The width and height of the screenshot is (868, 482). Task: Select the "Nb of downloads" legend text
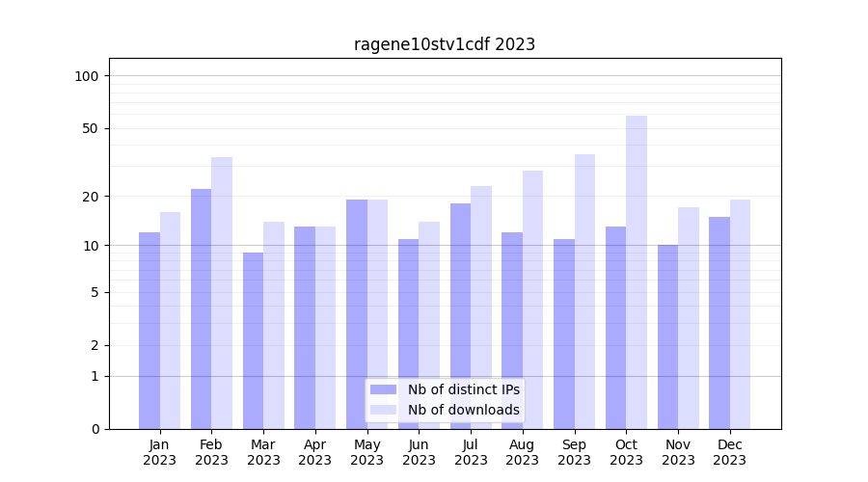click(x=463, y=410)
